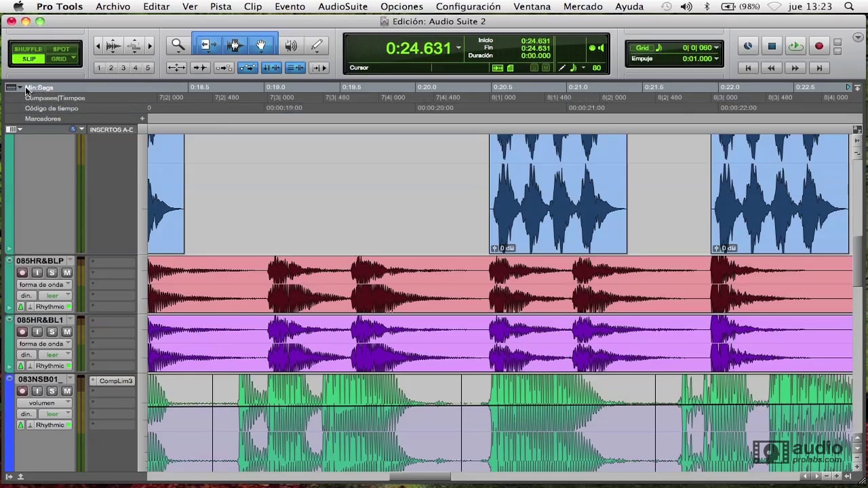The width and height of the screenshot is (868, 488).
Task: Click Rewind transport button
Action: (x=771, y=68)
